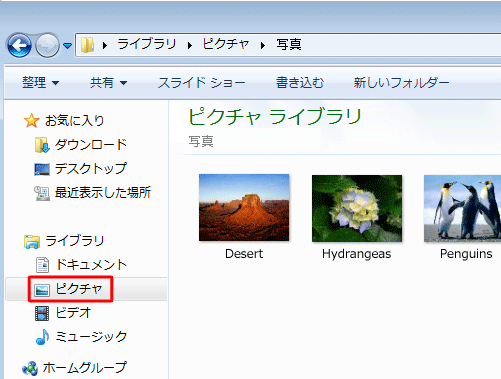
Task: Select ピクチャ in the address bar
Action: pyautogui.click(x=226, y=44)
